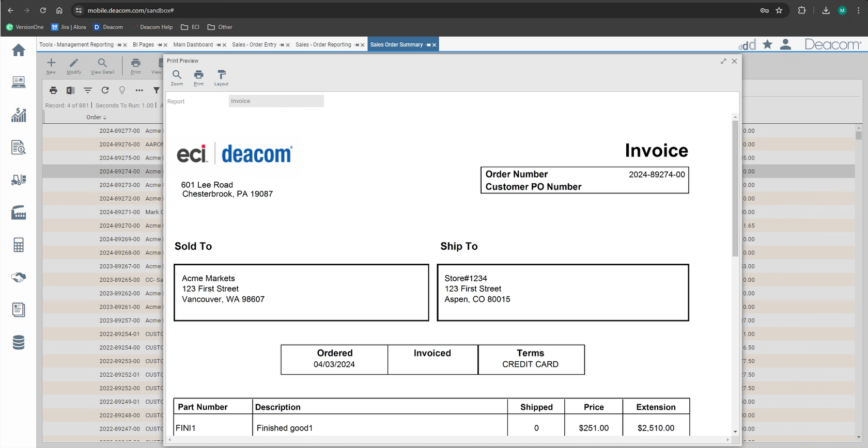The image size is (868, 448).
Task: Switch to the Sales - Order Entry tab
Action: pos(254,45)
